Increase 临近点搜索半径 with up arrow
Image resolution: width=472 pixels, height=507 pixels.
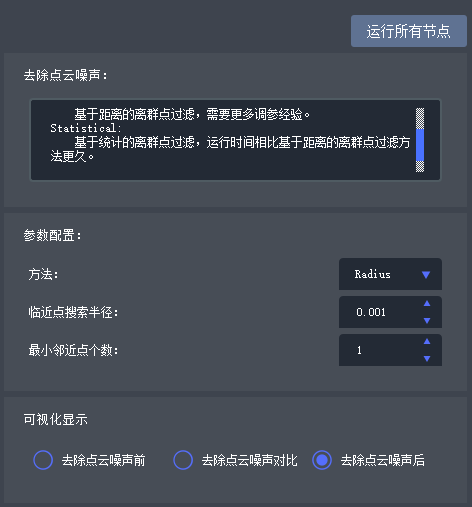pos(427,304)
